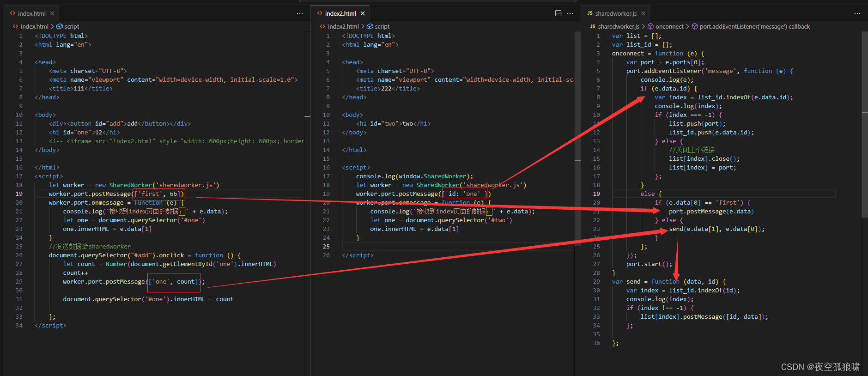Open More Actions menu in index2.html group

[x=570, y=13]
